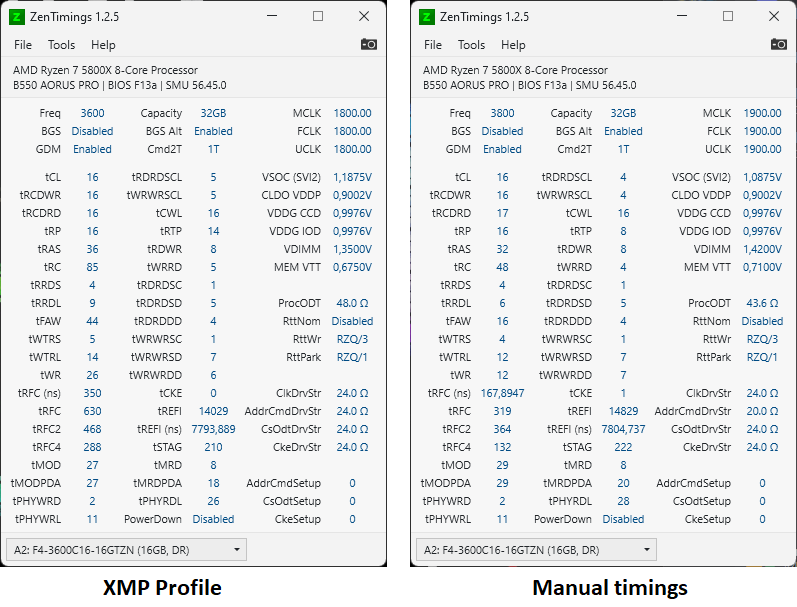Click the tRC value 48

click(x=502, y=267)
